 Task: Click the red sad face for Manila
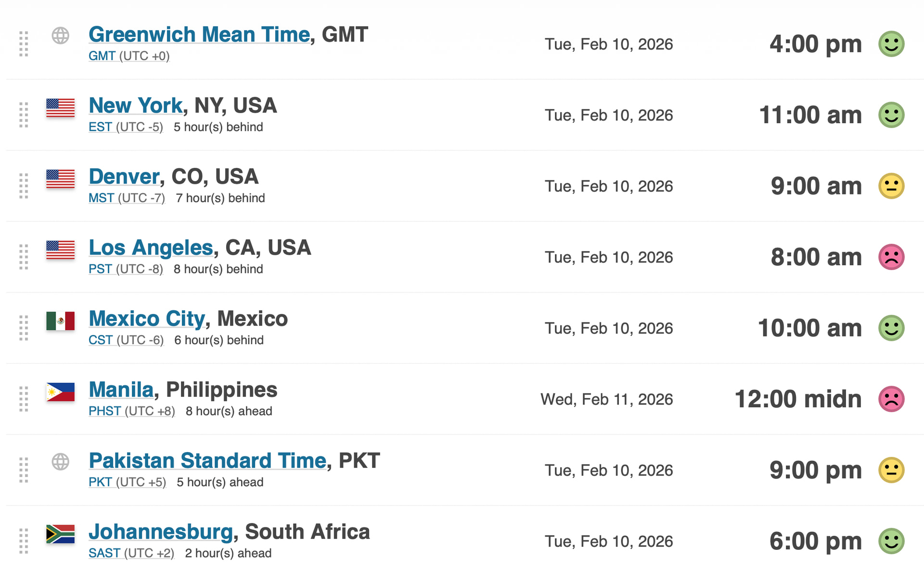[x=891, y=399]
